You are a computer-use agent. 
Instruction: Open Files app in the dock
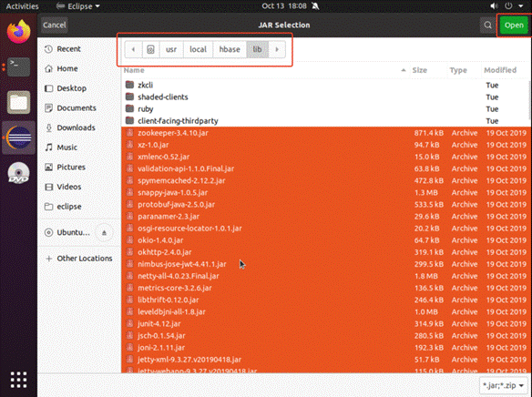(18, 102)
